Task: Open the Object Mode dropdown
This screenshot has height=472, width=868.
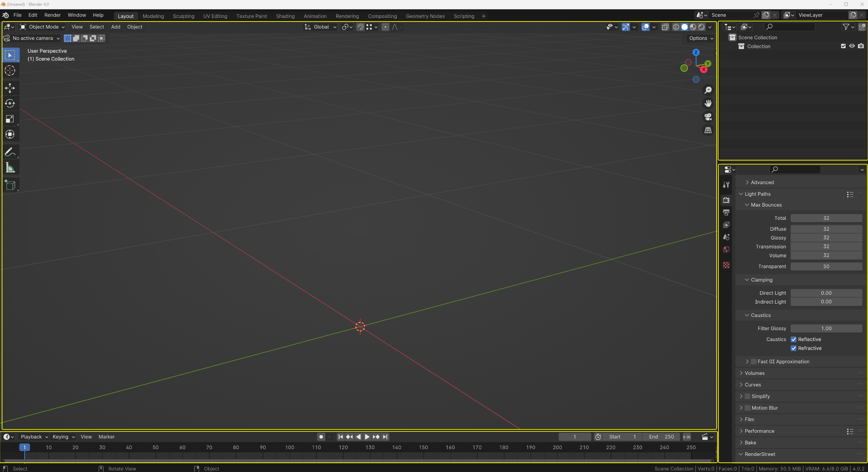Action: [x=42, y=27]
